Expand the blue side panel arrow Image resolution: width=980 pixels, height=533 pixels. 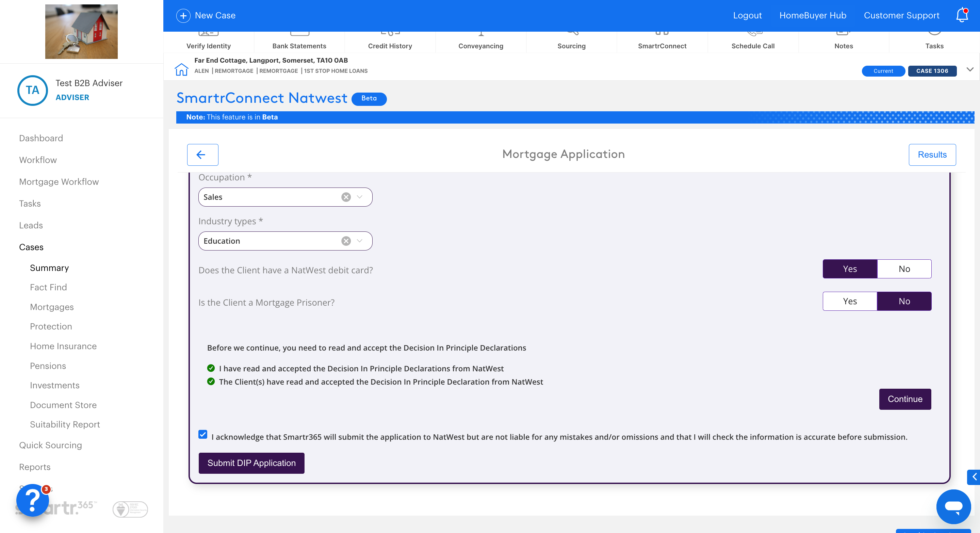click(x=974, y=477)
